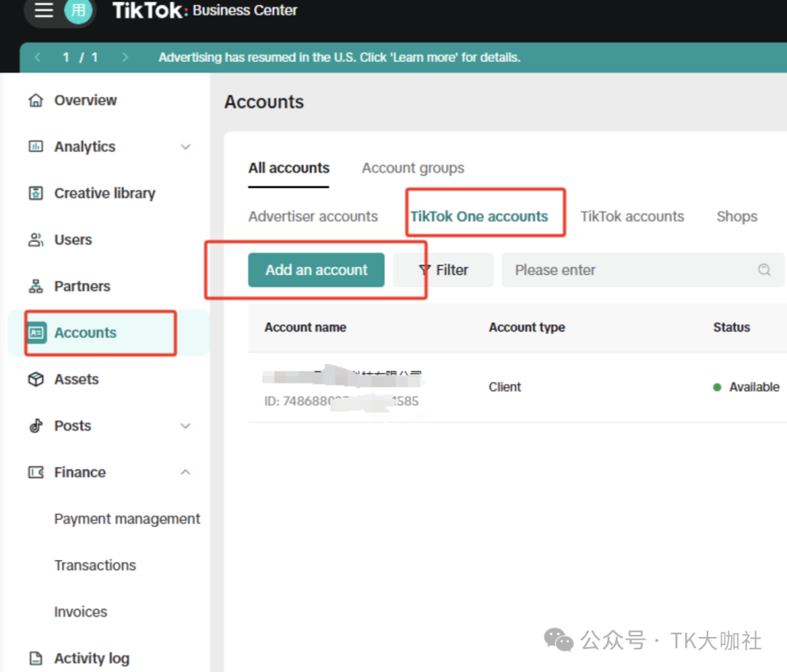
Task: Click the Overview home icon
Action: coord(35,101)
